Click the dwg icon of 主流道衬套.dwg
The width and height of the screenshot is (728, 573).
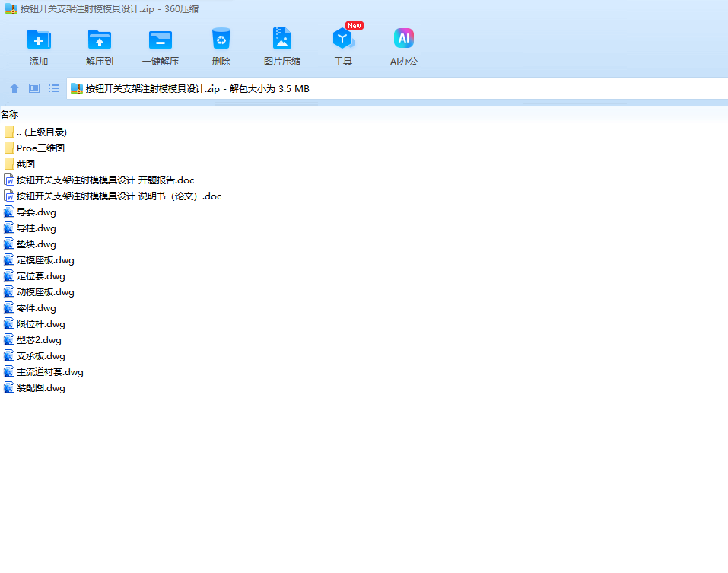tap(9, 372)
